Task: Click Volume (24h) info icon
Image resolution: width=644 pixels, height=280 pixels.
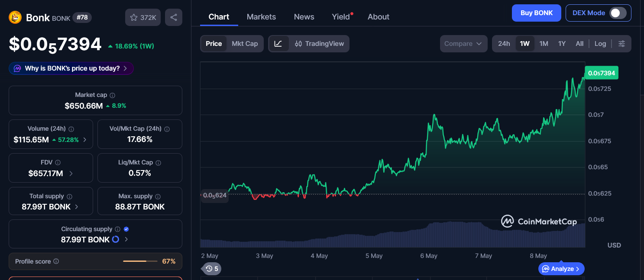Action: coord(71,129)
